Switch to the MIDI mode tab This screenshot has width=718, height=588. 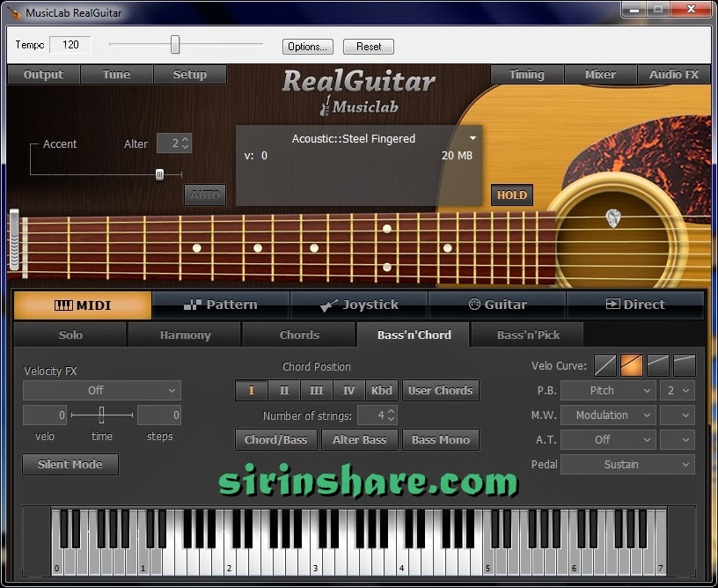click(83, 305)
